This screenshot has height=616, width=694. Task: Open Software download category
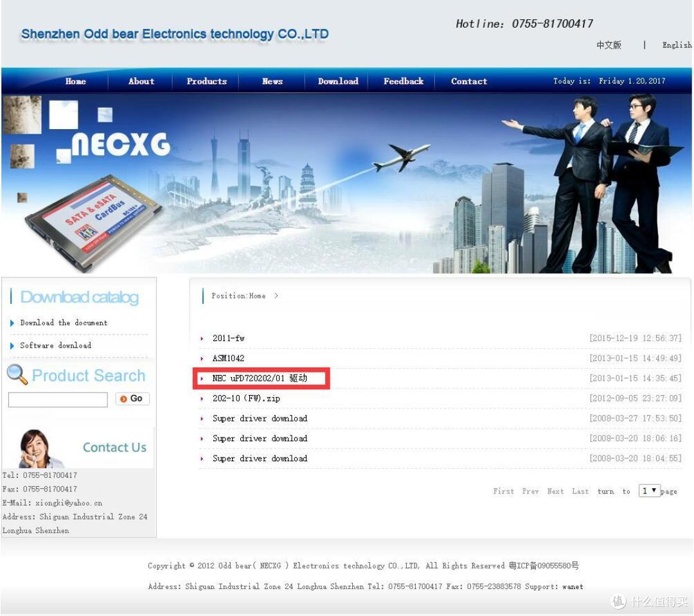56,346
